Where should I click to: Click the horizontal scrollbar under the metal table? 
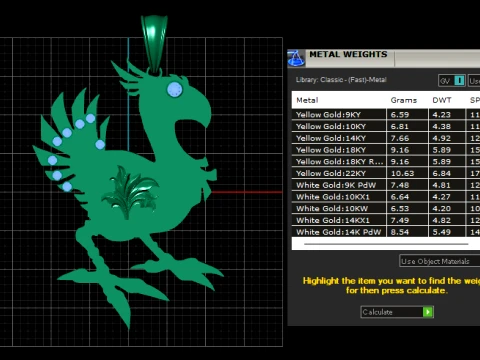coord(386,244)
